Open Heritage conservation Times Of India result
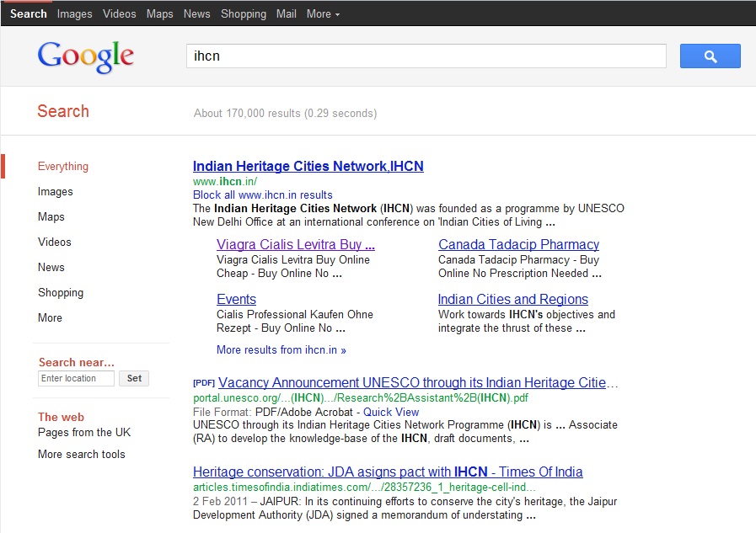The width and height of the screenshot is (756, 533). [388, 472]
